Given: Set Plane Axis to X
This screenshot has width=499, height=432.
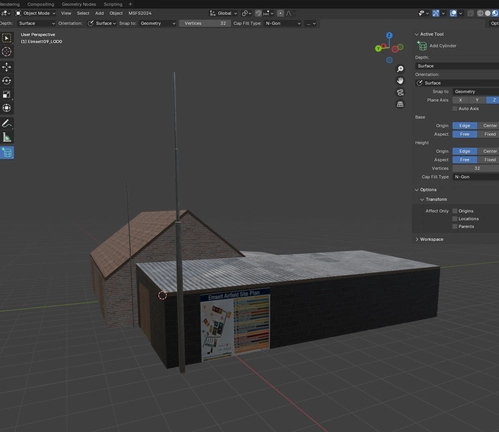Looking at the screenshot, I should coord(460,100).
